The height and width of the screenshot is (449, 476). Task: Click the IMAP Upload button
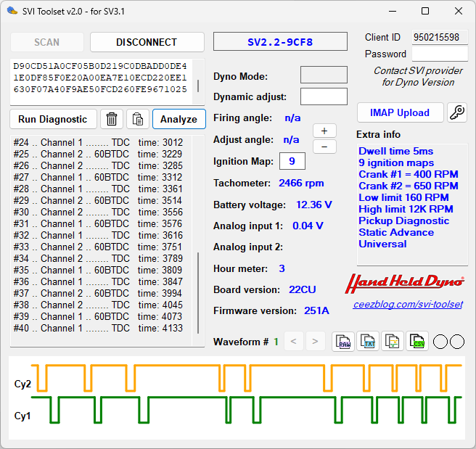click(400, 112)
